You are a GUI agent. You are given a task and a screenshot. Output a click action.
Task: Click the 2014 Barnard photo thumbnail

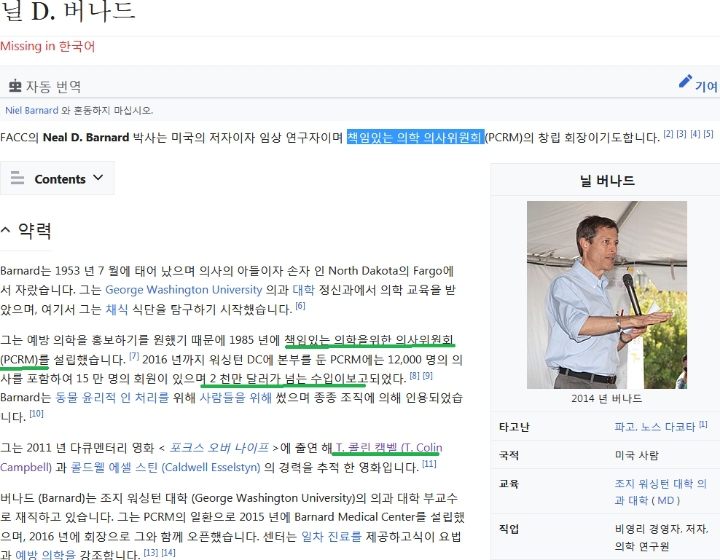(607, 295)
